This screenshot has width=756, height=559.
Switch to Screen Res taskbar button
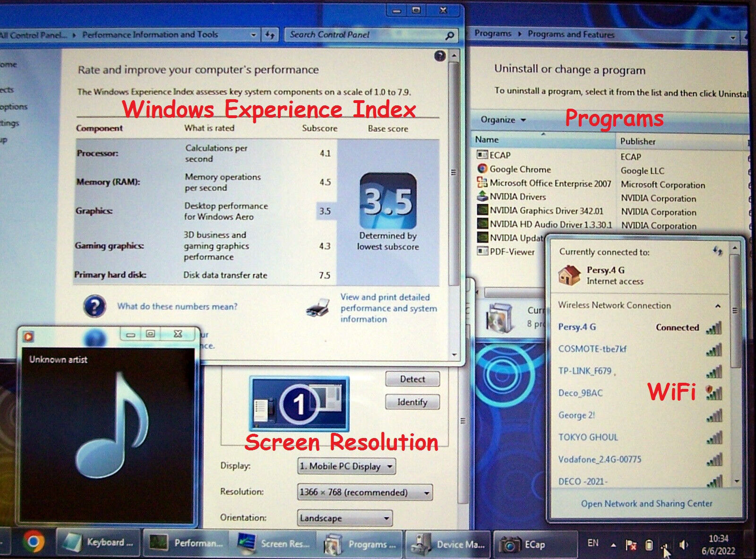click(273, 544)
